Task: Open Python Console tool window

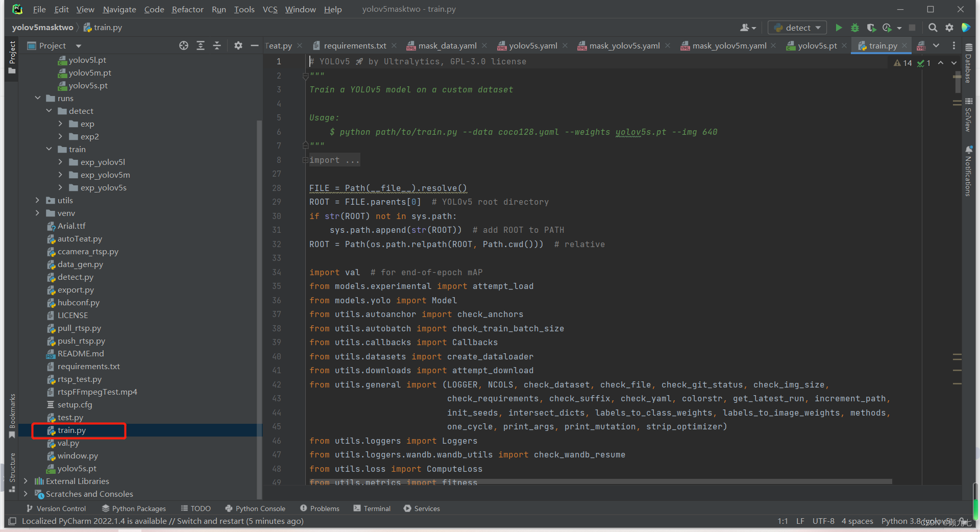Action: (255, 509)
